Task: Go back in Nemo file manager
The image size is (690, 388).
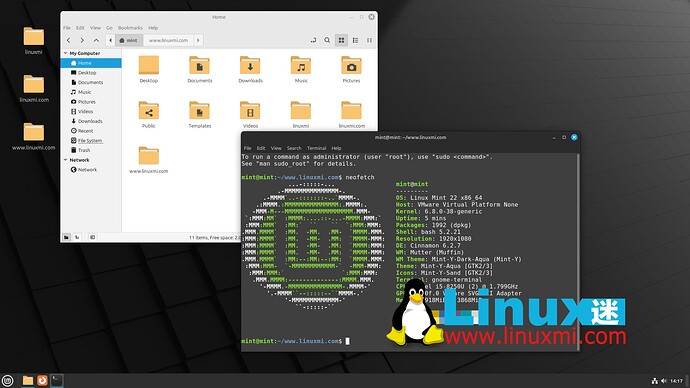Action: click(69, 40)
